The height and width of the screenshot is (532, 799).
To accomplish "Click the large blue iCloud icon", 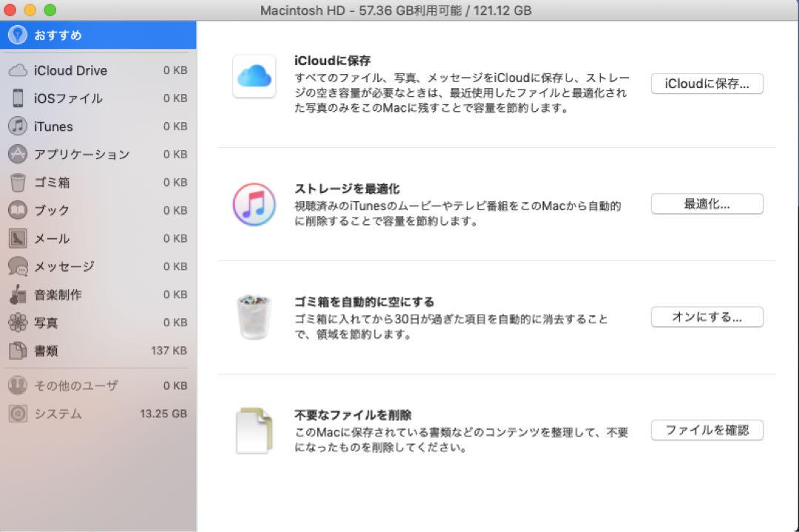I will pyautogui.click(x=254, y=76).
